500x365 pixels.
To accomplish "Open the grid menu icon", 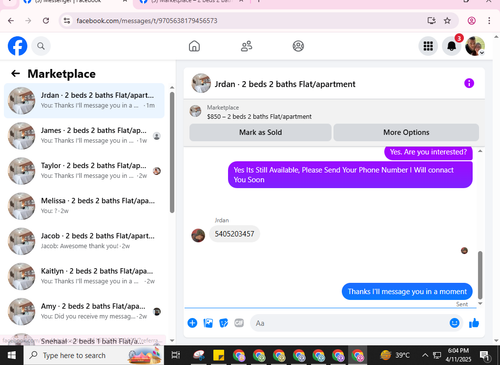I will pos(428,46).
